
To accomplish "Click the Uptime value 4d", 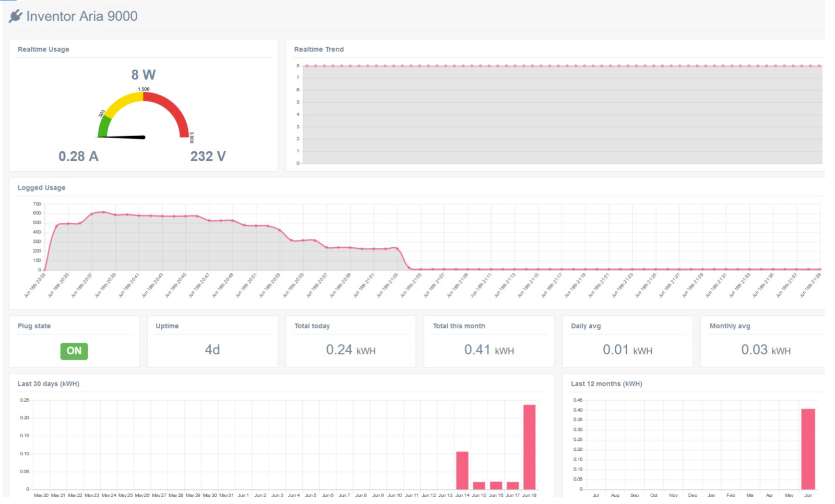I will tap(212, 350).
